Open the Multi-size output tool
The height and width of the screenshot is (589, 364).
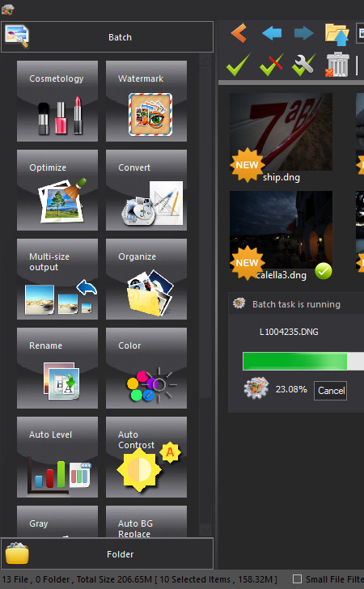[x=57, y=279]
